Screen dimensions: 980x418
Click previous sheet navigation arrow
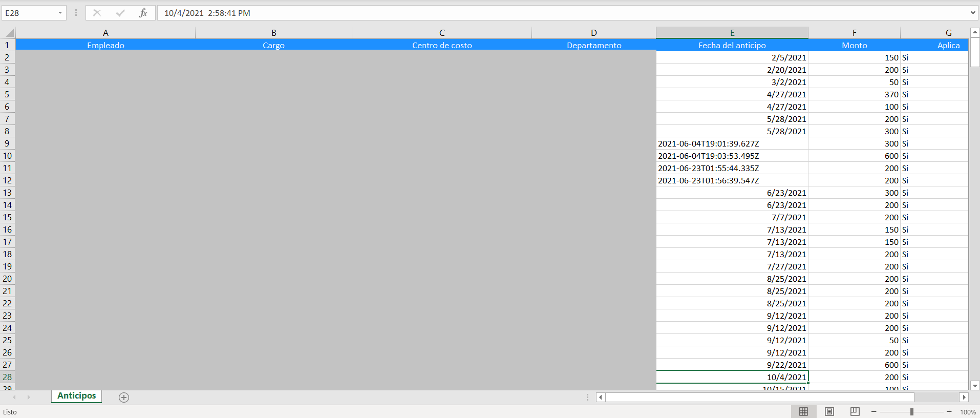point(14,397)
